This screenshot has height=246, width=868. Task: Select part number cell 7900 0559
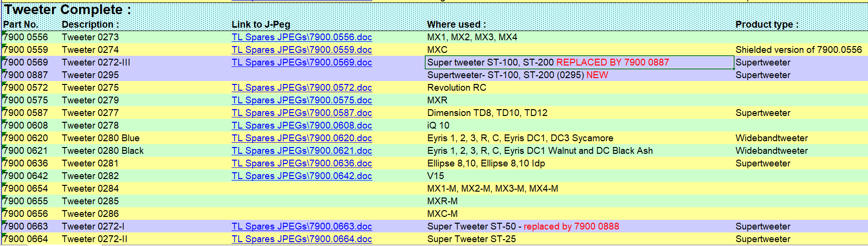[x=26, y=50]
